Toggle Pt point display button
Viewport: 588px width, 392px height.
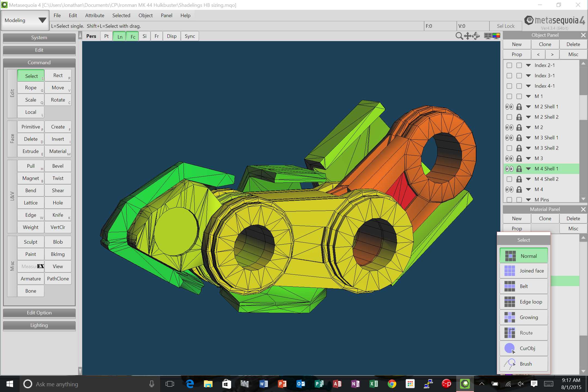pos(106,36)
